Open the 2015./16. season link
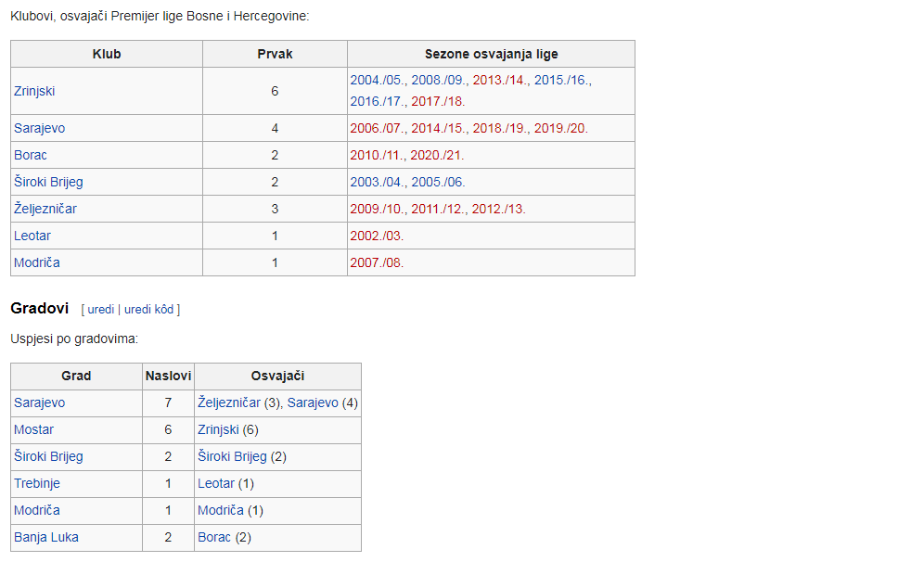Image resolution: width=924 pixels, height=562 pixels. (x=561, y=80)
